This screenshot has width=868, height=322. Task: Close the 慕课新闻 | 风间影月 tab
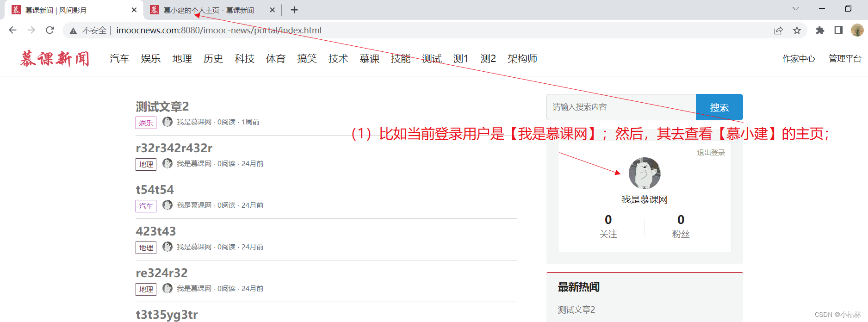pos(134,10)
